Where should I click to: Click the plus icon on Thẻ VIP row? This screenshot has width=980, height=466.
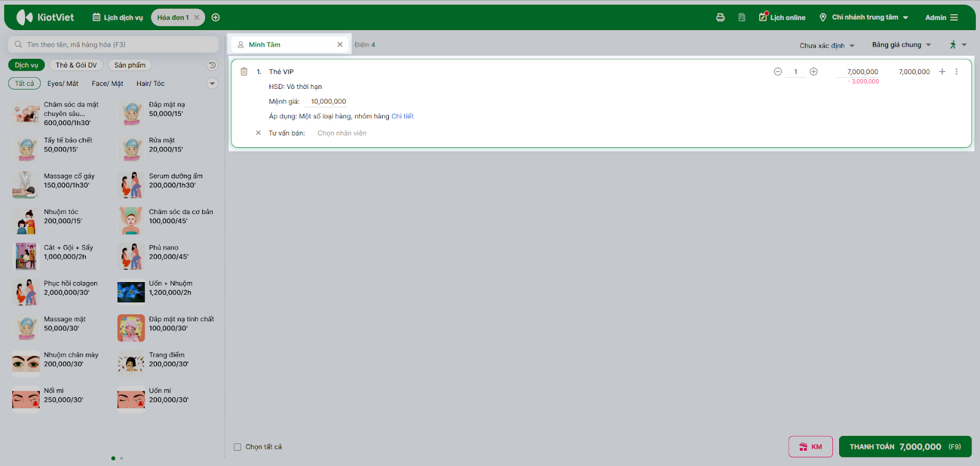(x=942, y=72)
